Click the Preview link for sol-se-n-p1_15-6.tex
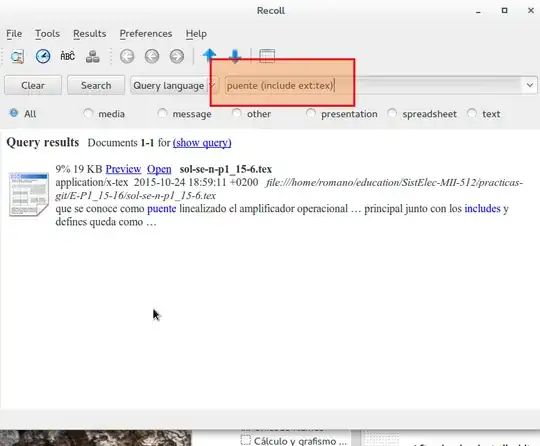The image size is (540, 446). coord(123,169)
